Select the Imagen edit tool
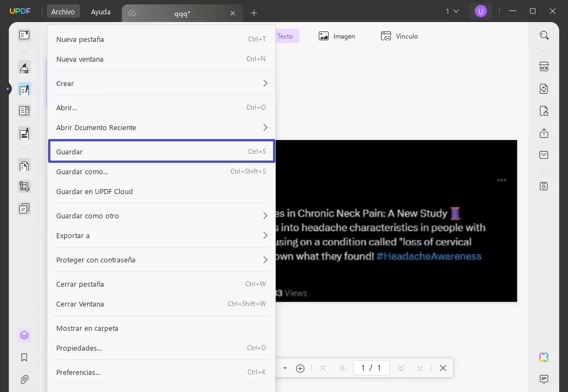Screen dimensions: 568x392 pyautogui.click(x=336, y=36)
